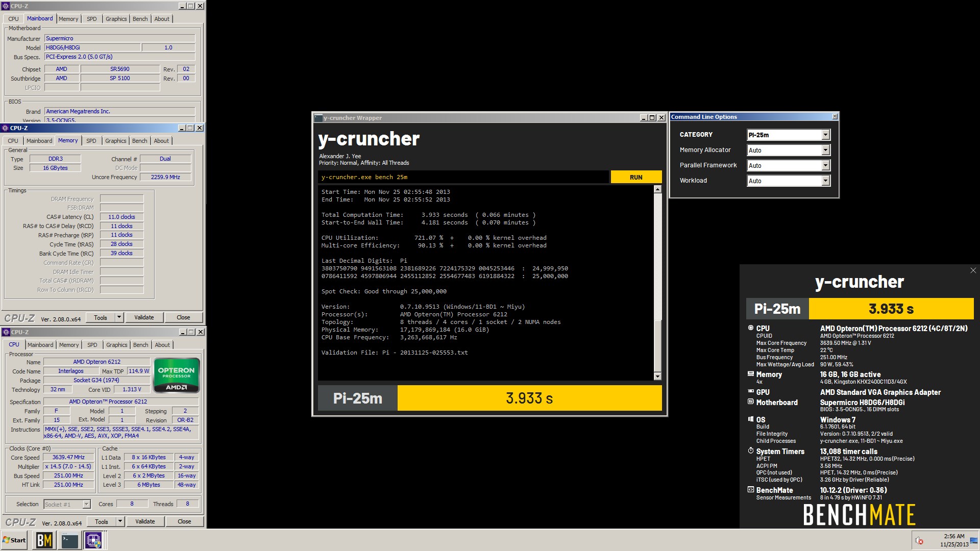Open the BenchMate taskbar icon
Image resolution: width=980 pixels, height=551 pixels.
coord(44,540)
